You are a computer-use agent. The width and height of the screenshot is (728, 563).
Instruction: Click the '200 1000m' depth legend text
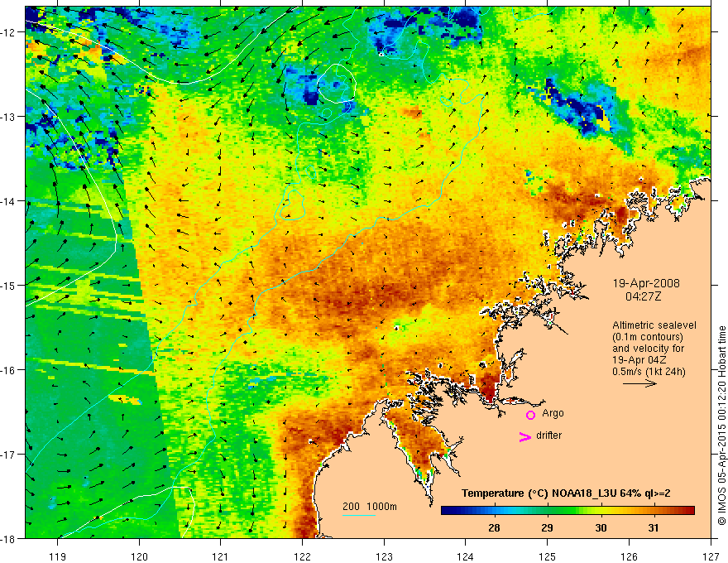coord(370,507)
